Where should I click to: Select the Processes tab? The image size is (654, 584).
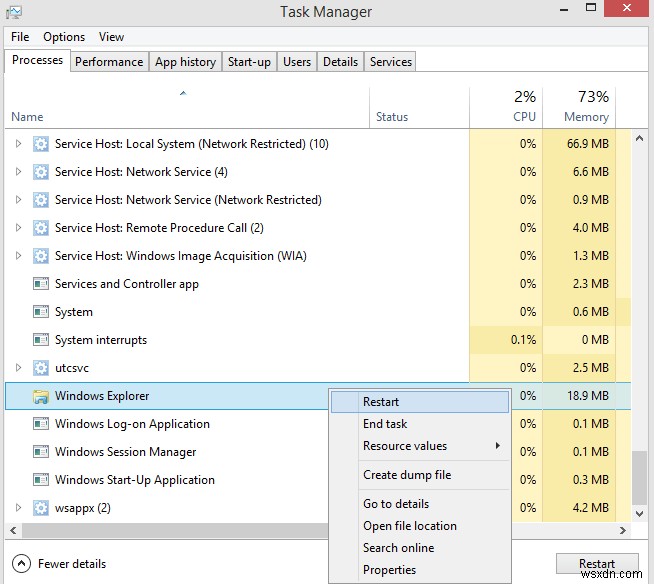click(x=38, y=60)
